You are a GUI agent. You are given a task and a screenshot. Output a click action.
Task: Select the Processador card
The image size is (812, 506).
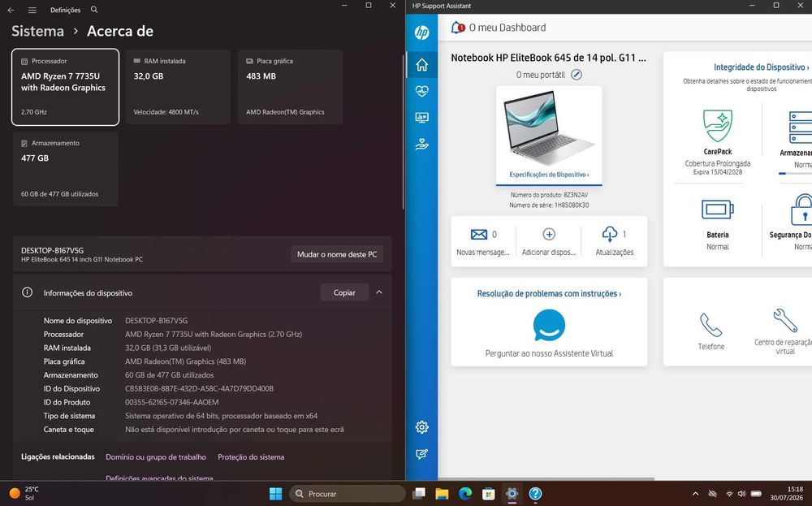pos(65,87)
